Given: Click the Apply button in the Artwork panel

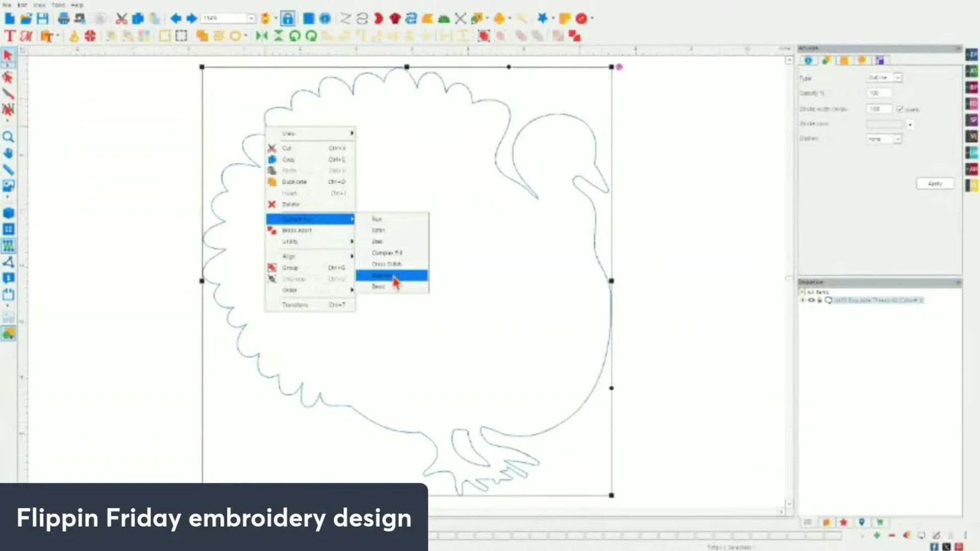Looking at the screenshot, I should [x=934, y=183].
